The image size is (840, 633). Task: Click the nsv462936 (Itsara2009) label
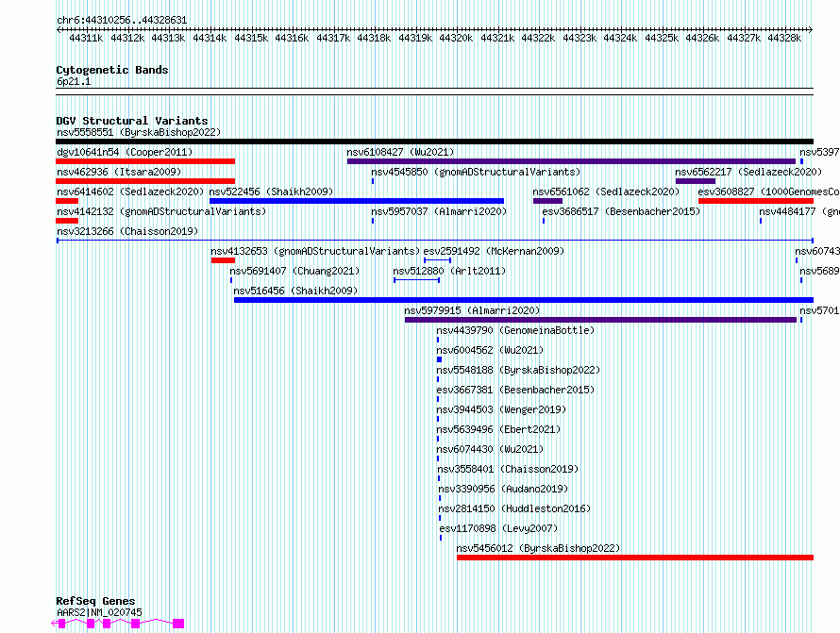119,172
